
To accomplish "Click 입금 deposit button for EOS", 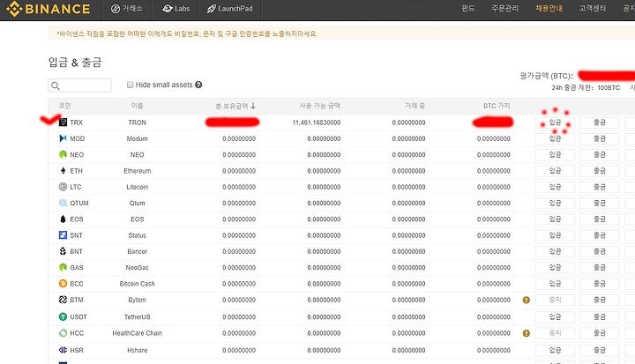I will 555,219.
